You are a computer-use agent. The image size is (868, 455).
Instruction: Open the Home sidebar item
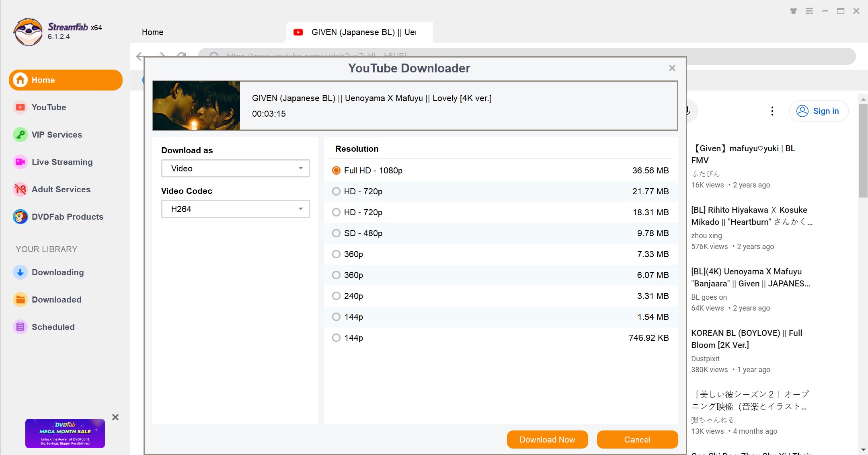click(x=66, y=80)
